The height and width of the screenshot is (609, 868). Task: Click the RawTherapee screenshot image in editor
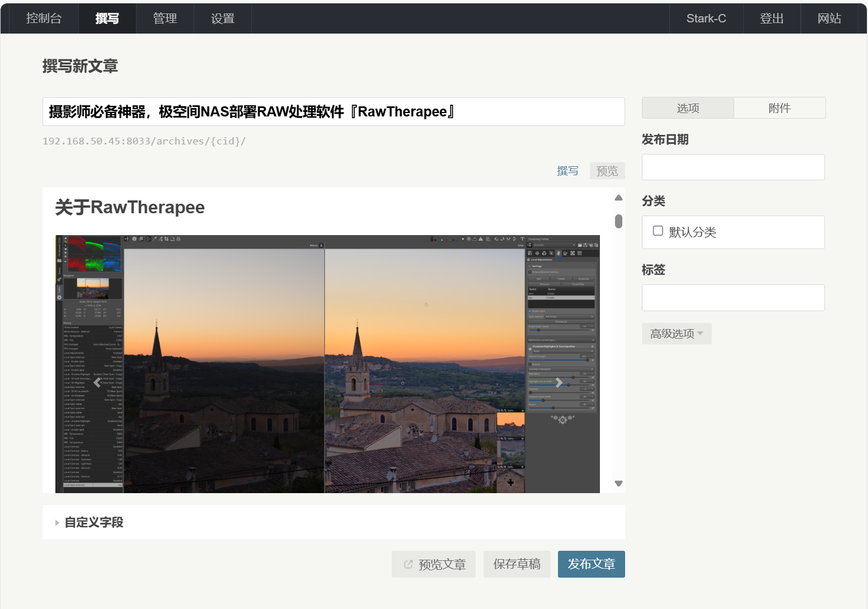[327, 364]
